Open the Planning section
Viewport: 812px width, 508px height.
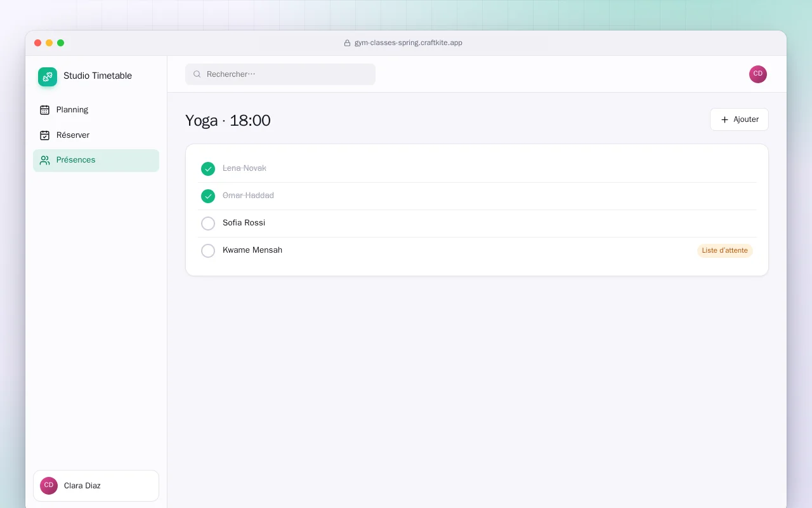[x=96, y=110]
